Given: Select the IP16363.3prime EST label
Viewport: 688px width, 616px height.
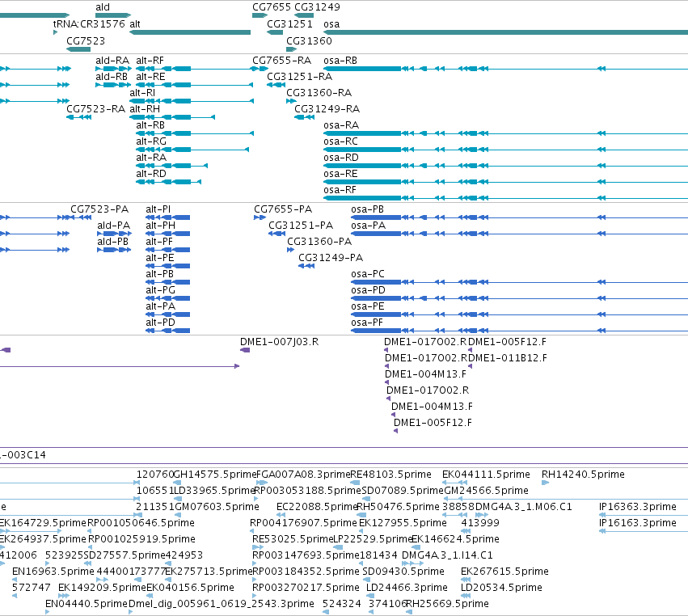Looking at the screenshot, I should point(638,507).
